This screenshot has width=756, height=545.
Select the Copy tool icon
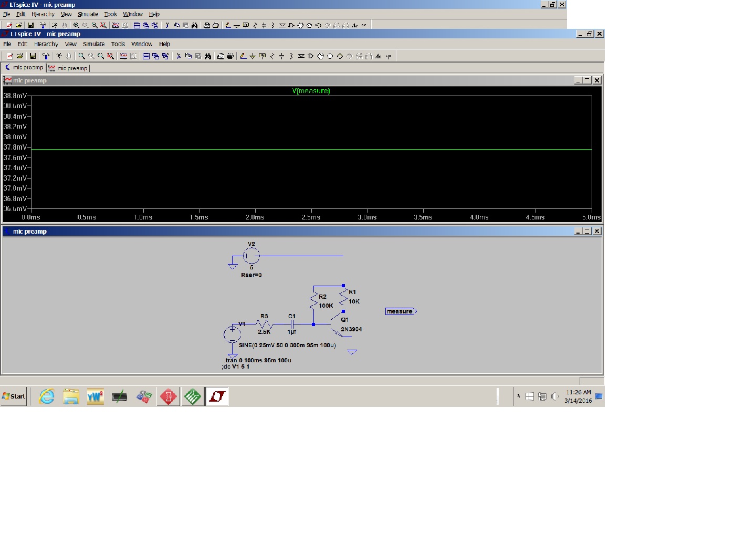[188, 56]
